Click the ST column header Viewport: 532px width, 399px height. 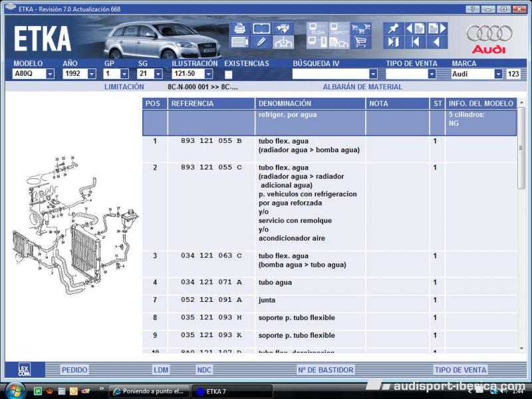(x=438, y=104)
